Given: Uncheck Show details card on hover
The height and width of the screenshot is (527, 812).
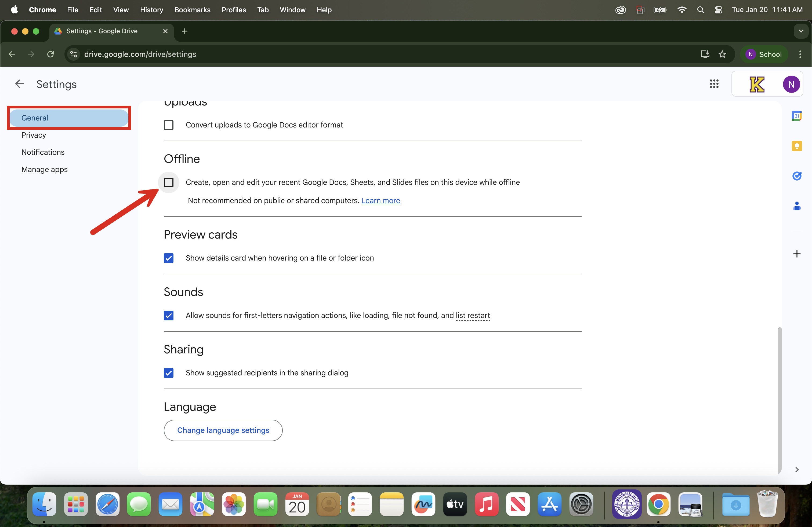Looking at the screenshot, I should coord(169,258).
